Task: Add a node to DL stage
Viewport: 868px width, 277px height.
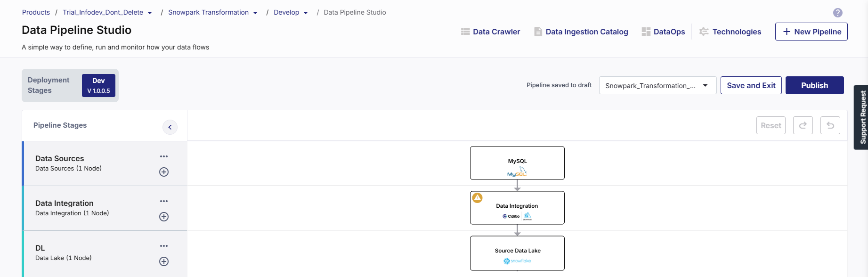Action: tap(164, 261)
